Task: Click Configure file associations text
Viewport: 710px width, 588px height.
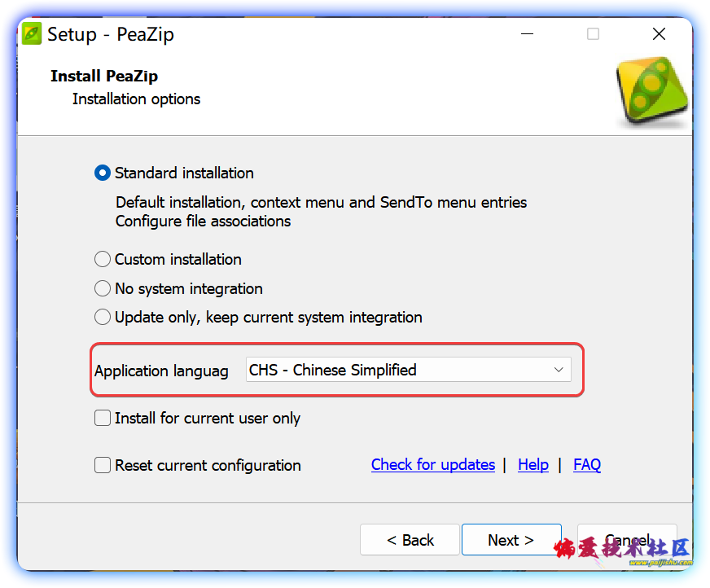Action: tap(204, 222)
